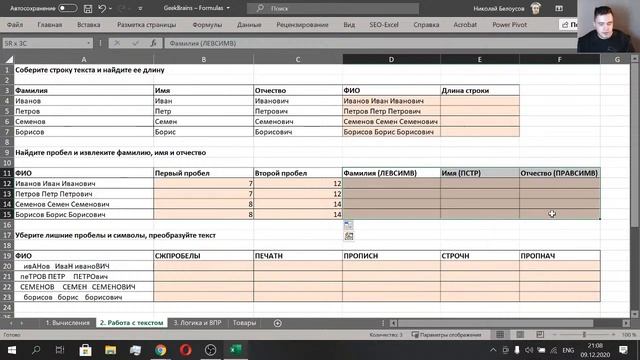Click the Select All corner triangle
This screenshot has width=640, height=360.
point(8,60)
